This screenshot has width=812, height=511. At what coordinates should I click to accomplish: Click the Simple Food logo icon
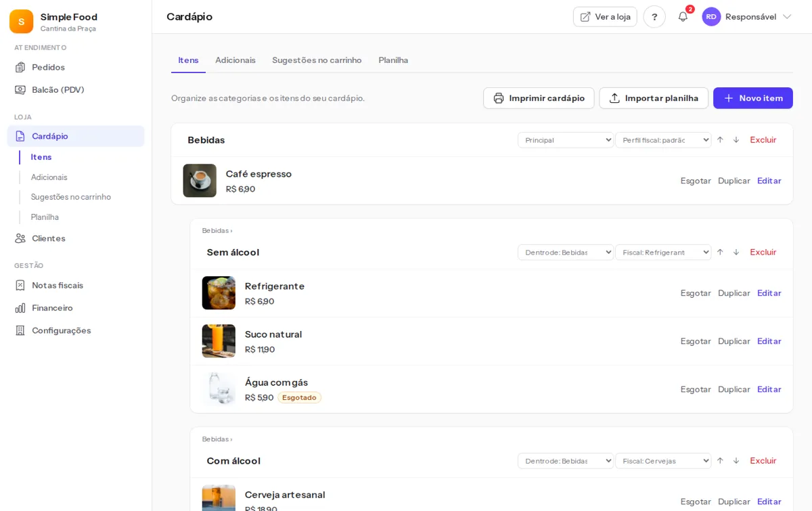pos(21,22)
